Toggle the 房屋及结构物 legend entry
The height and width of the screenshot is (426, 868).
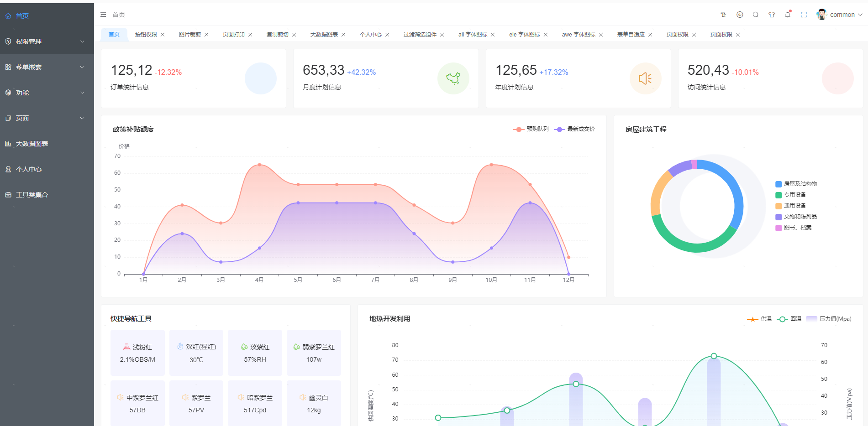(796, 184)
